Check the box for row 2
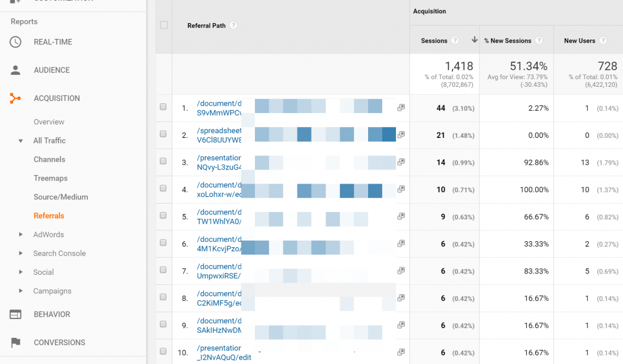The image size is (623, 364). click(x=163, y=134)
